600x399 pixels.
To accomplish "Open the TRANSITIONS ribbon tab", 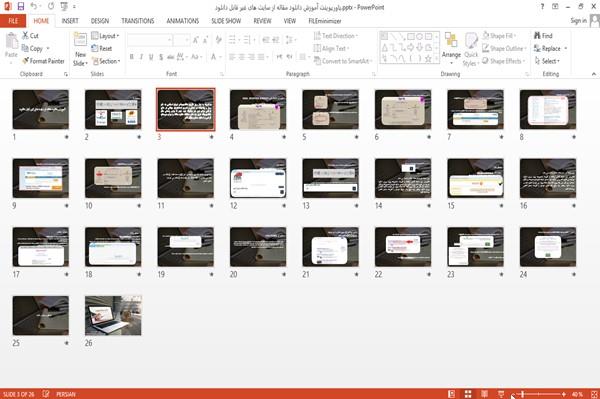I will (138, 21).
